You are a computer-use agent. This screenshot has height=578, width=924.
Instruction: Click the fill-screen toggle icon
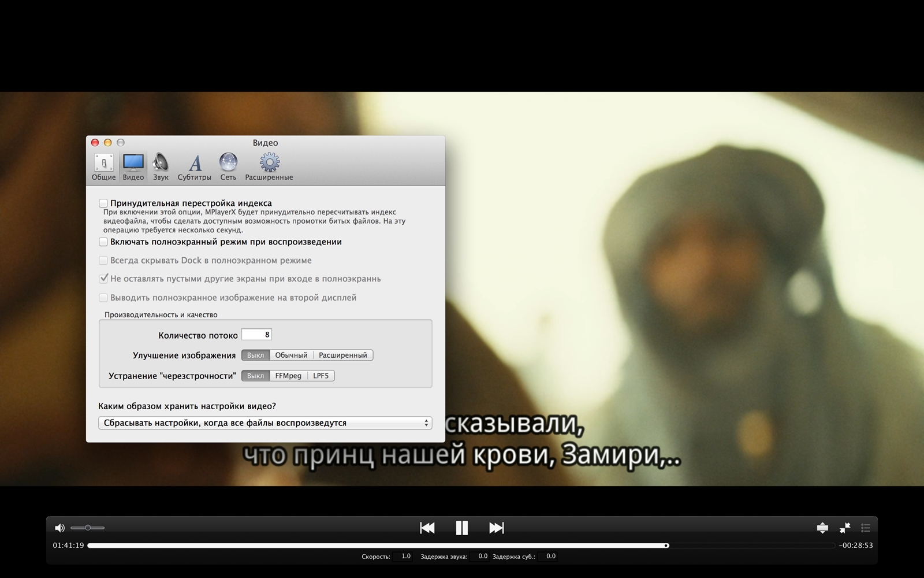[x=822, y=528]
